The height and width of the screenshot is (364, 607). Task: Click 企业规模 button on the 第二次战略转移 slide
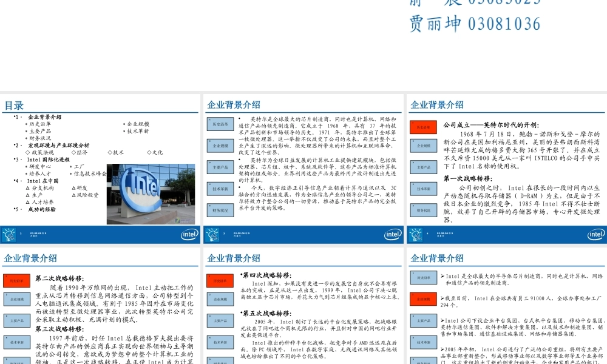[x=16, y=300]
